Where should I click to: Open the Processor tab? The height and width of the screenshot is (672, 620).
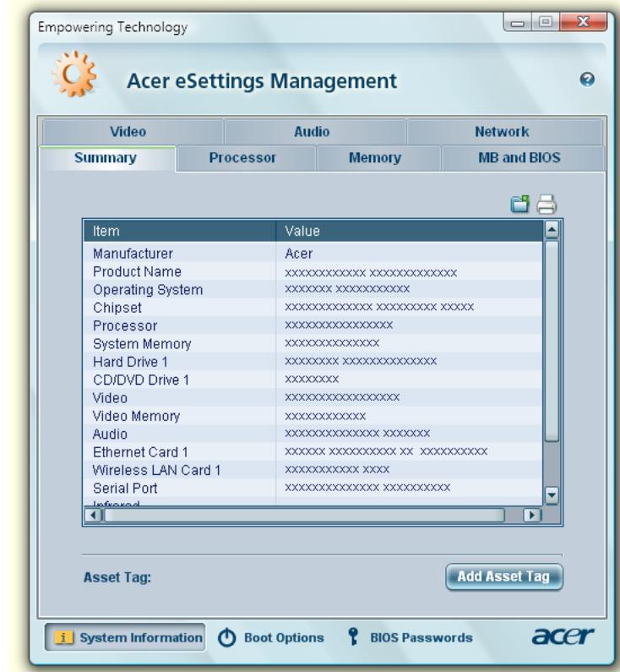coord(246,158)
